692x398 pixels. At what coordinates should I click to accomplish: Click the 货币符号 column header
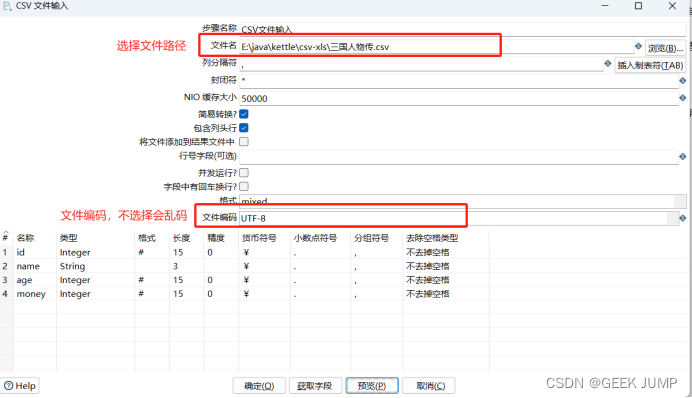point(264,238)
